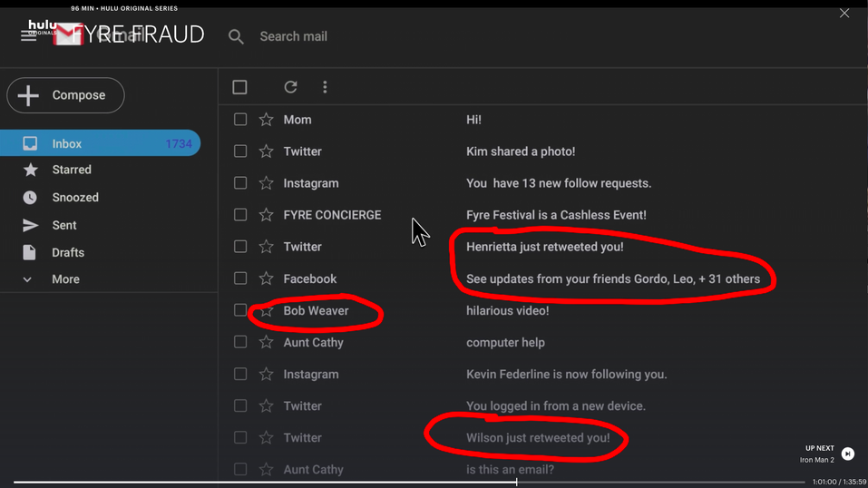868x488 pixels.
Task: Open 'See updates from your friends' email
Action: point(613,278)
